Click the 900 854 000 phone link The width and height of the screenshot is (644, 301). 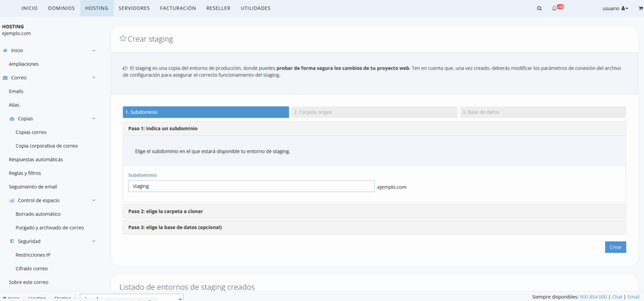[x=593, y=297]
